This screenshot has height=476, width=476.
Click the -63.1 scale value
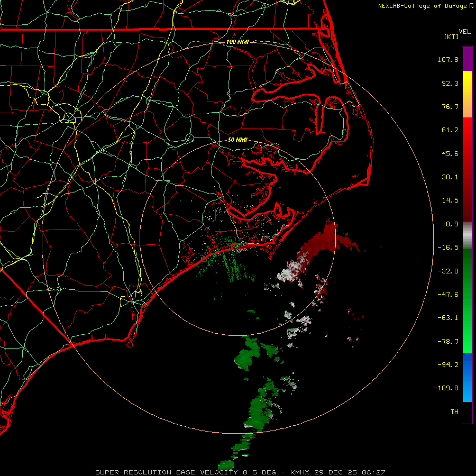[448, 318]
